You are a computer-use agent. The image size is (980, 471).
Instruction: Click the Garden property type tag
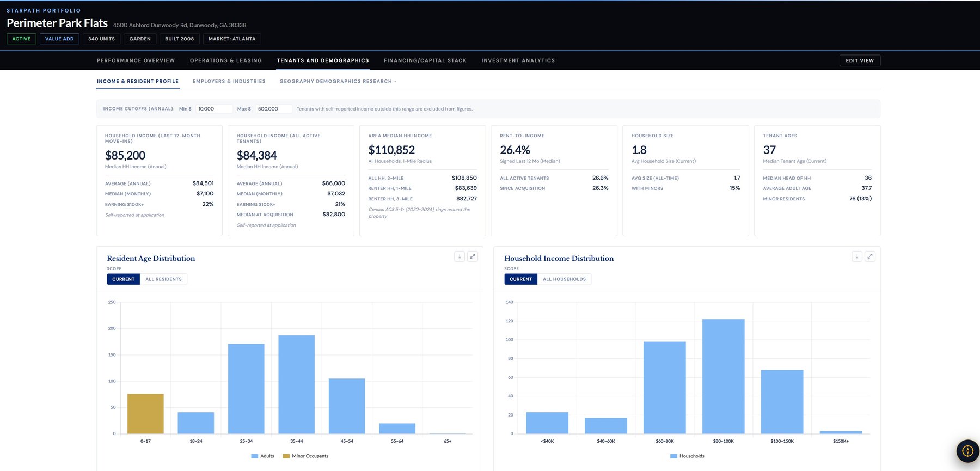(140, 39)
